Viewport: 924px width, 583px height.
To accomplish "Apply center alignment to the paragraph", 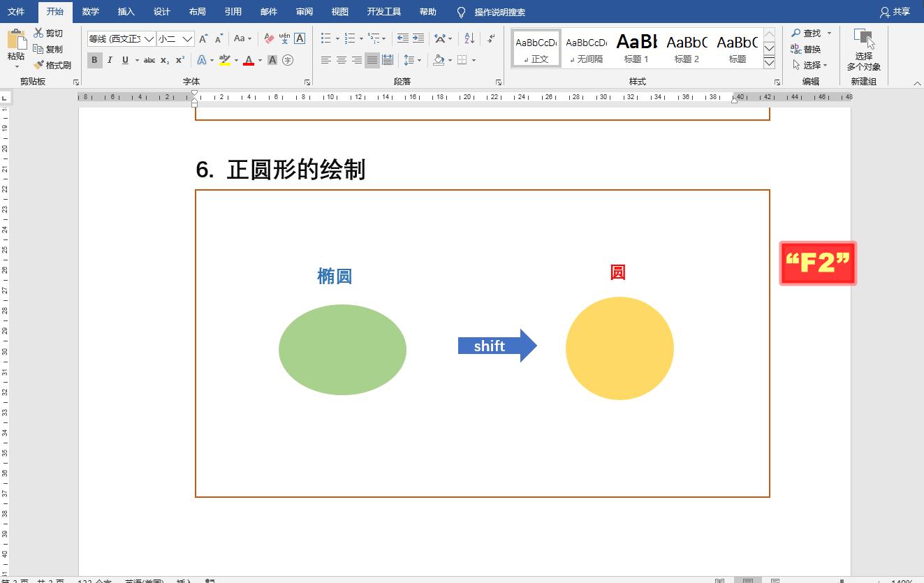I will coord(342,60).
